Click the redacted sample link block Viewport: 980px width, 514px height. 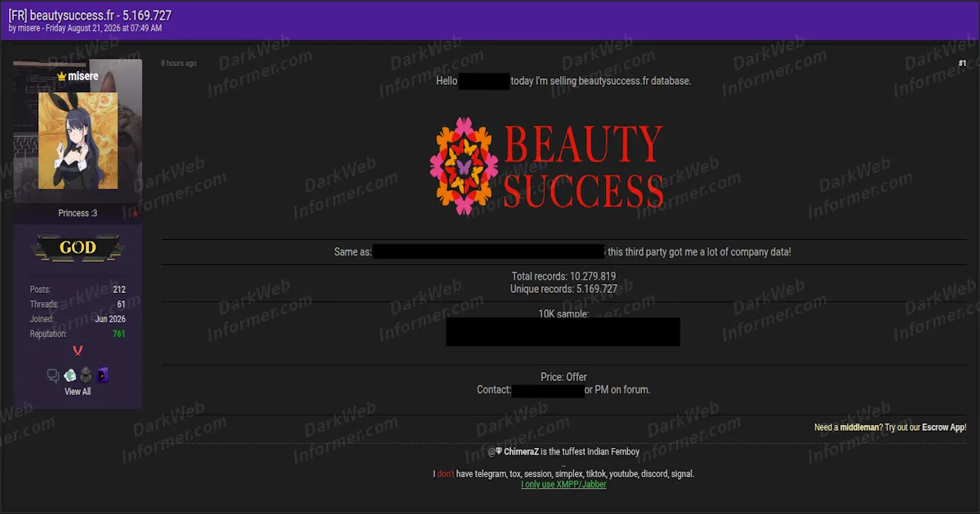point(563,332)
